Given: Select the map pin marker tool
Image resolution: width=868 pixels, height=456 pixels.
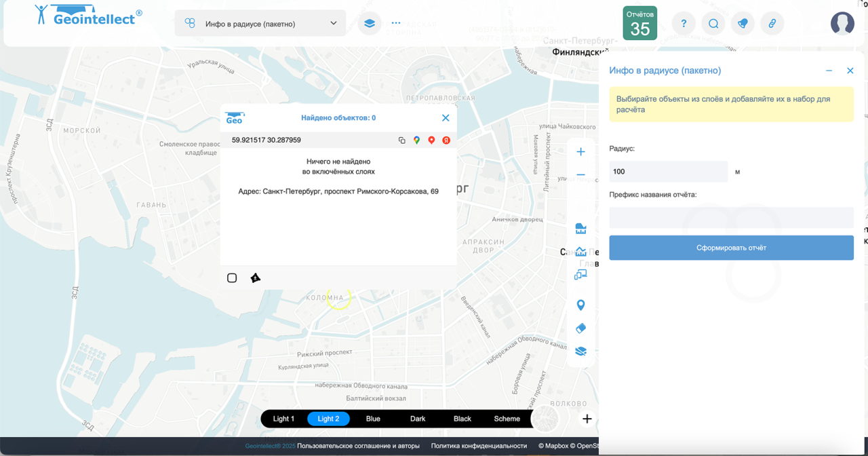Looking at the screenshot, I should point(580,305).
